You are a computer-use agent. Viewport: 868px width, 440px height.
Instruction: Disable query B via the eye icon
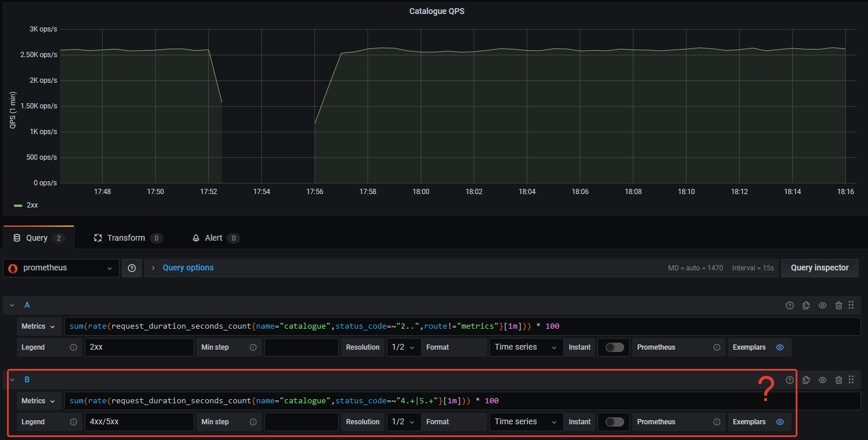tap(822, 379)
